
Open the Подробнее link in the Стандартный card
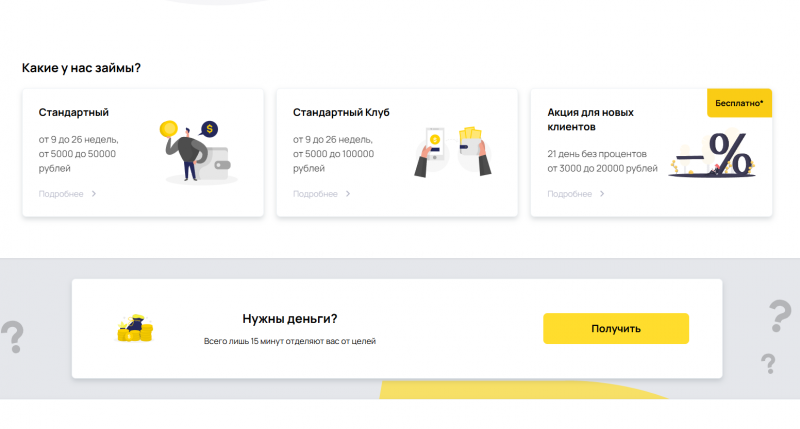click(61, 194)
